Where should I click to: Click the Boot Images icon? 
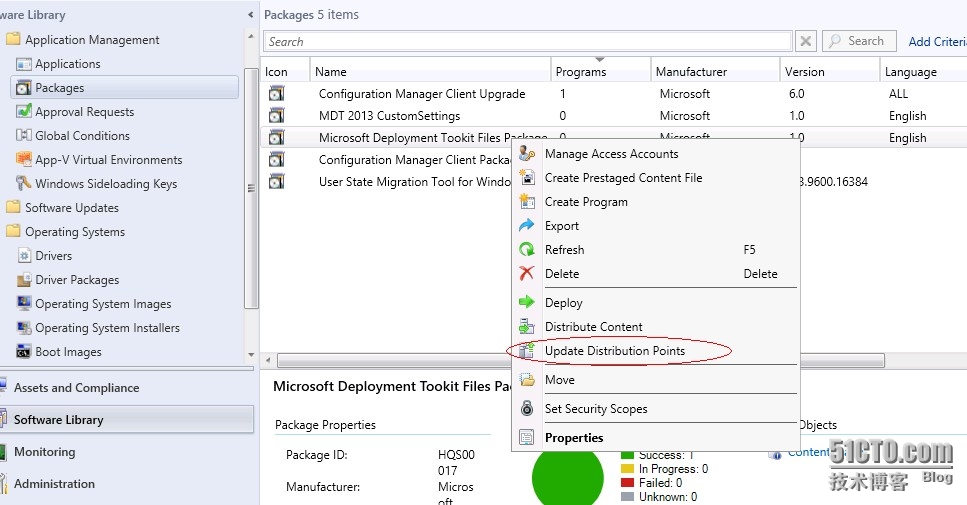click(23, 351)
